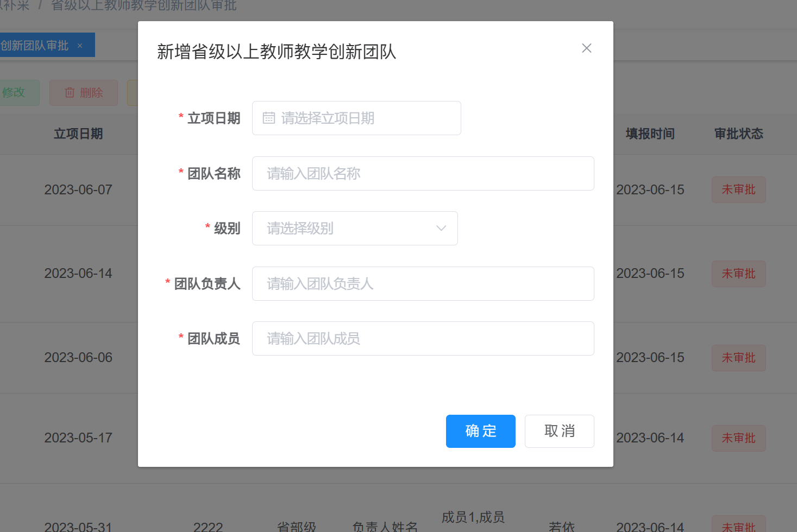Click date cell 2023-06-14 in 立项日期 column
The width and height of the screenshot is (797, 532).
pos(78,273)
